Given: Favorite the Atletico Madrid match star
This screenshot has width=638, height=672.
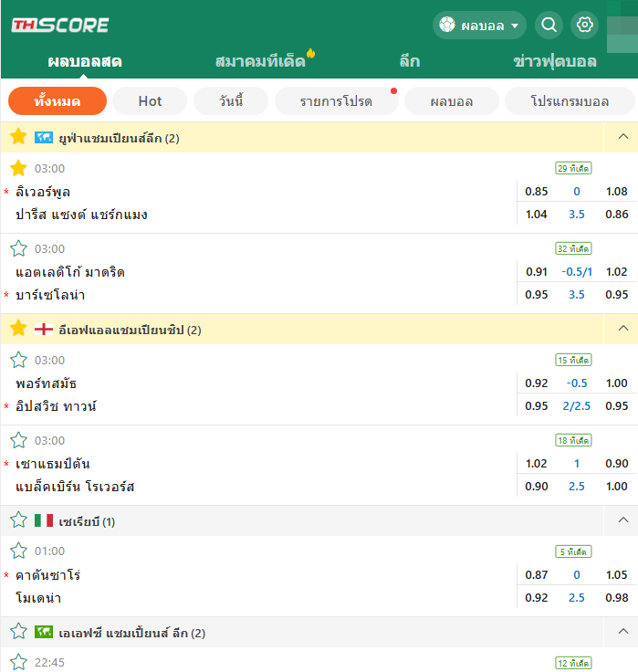Looking at the screenshot, I should pyautogui.click(x=18, y=248).
